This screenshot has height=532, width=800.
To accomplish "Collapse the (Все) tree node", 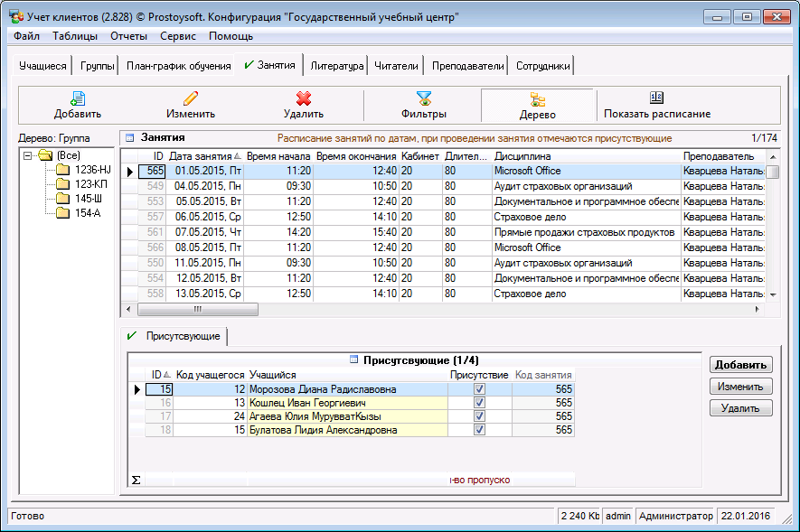I will (29, 155).
